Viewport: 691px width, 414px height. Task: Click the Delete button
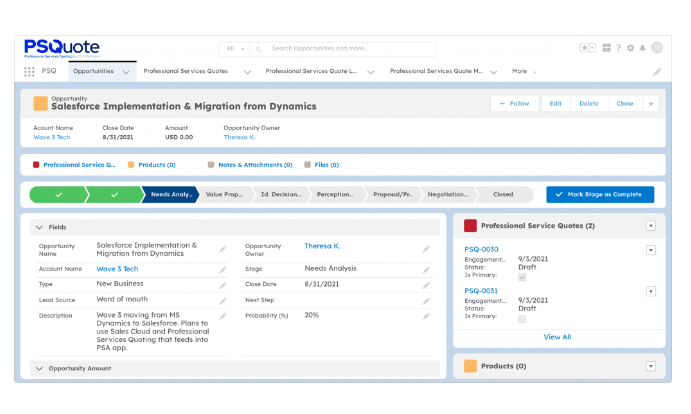coord(589,104)
